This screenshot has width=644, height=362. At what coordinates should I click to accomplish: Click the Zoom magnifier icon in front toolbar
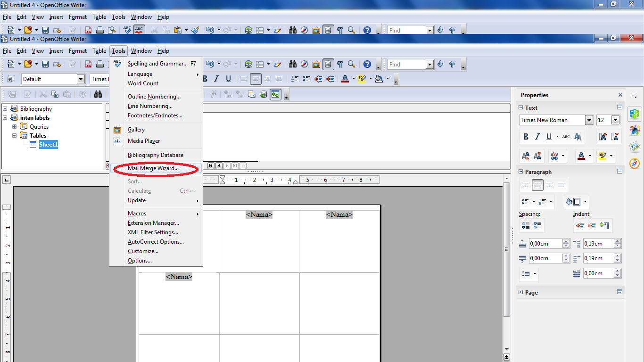tap(351, 65)
